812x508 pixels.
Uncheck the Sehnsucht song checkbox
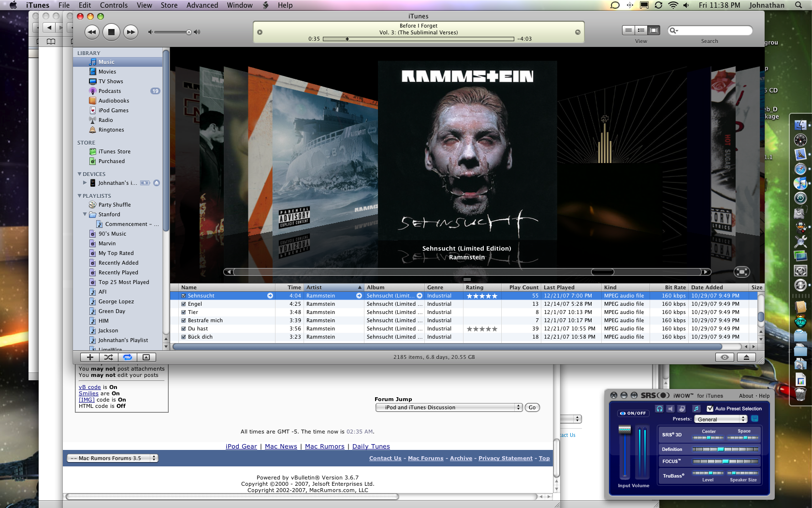click(184, 296)
